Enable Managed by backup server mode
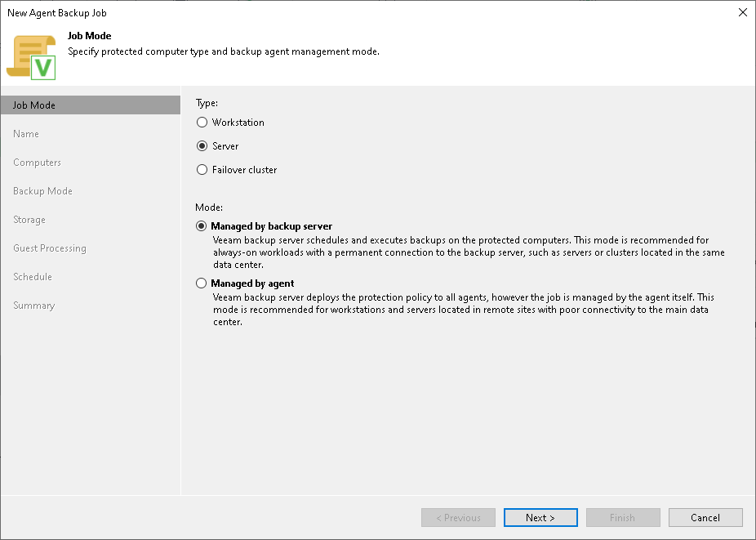756x540 pixels. pyautogui.click(x=202, y=225)
